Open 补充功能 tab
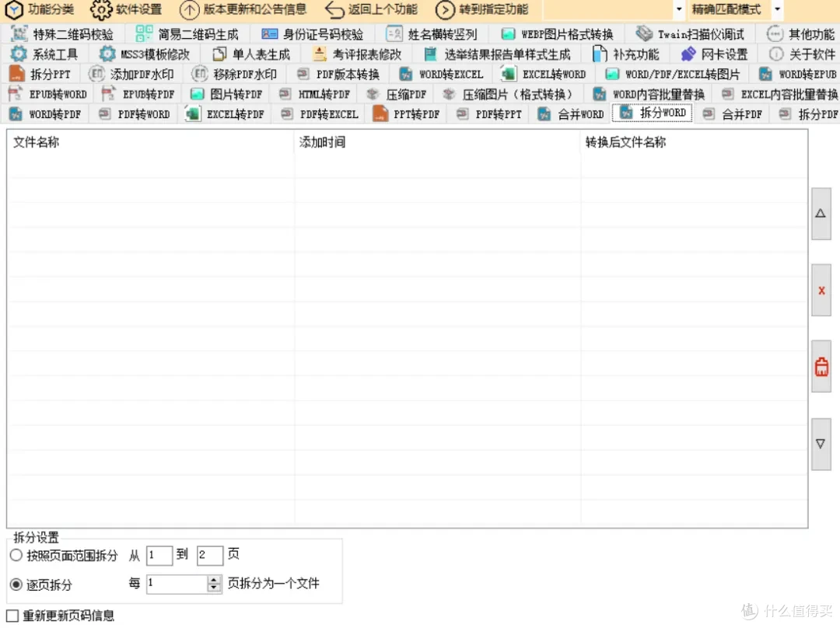840x628 pixels. point(626,54)
